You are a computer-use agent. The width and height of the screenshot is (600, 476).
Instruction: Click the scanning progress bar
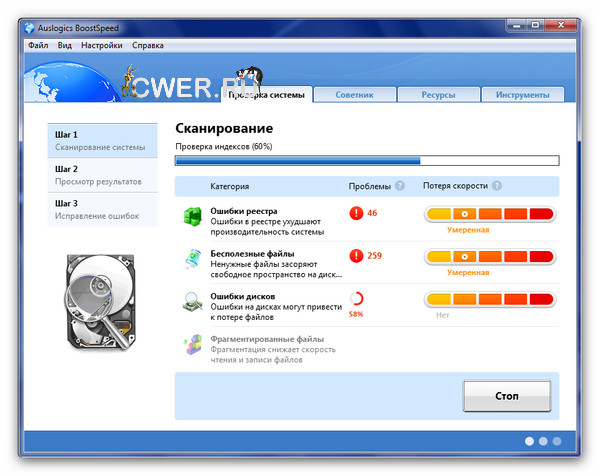tap(367, 160)
